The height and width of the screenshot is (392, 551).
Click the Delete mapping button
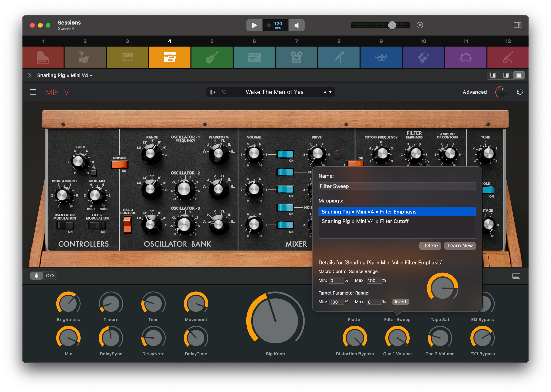pyautogui.click(x=430, y=246)
